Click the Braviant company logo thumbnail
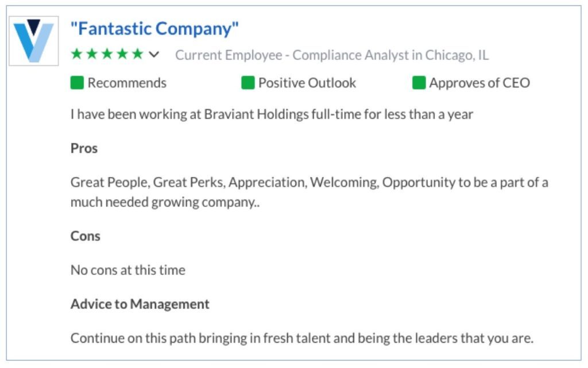The width and height of the screenshot is (588, 368). 34,40
